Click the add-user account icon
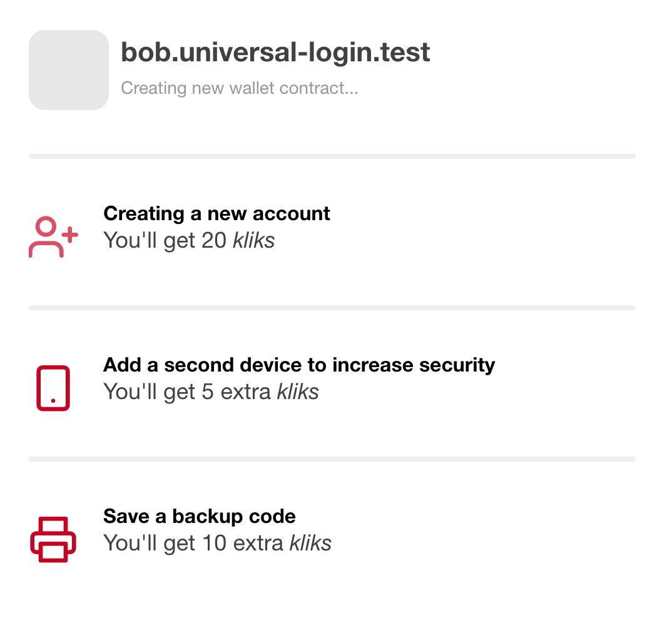Viewport: 672px width, 618px height. [x=53, y=237]
